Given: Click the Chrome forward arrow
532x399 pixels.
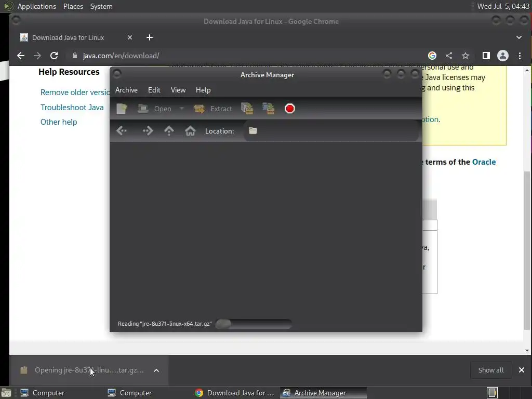Looking at the screenshot, I should point(37,56).
